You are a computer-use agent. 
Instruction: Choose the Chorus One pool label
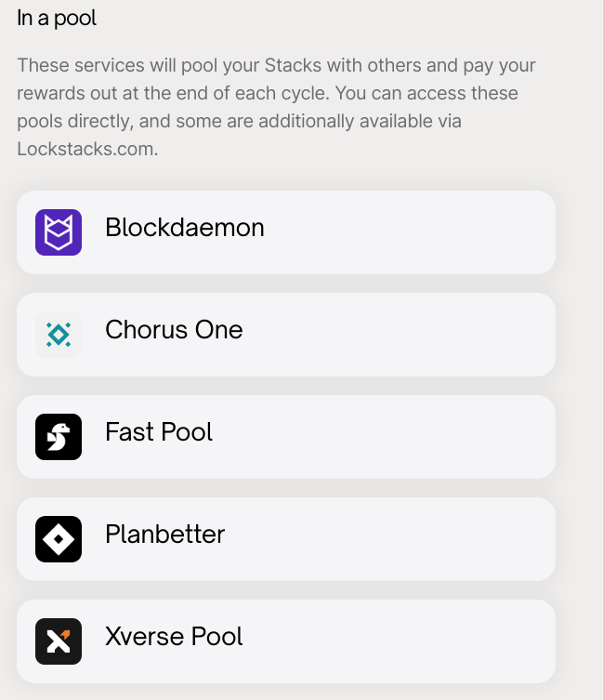pyautogui.click(x=174, y=329)
